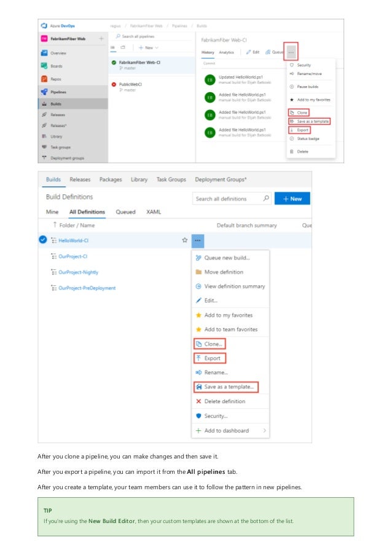Switch to the Analytics tab
This screenshot has width=392, height=555.
[x=227, y=52]
